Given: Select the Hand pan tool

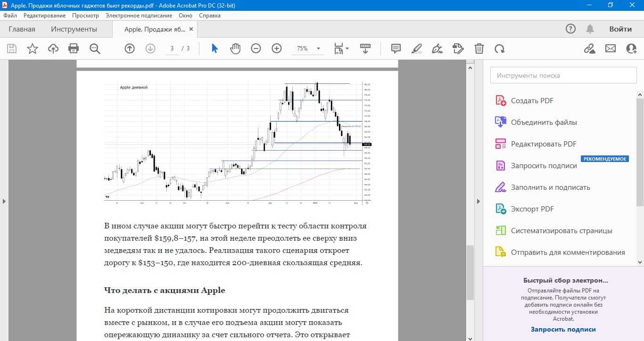Looking at the screenshot, I should tap(235, 49).
